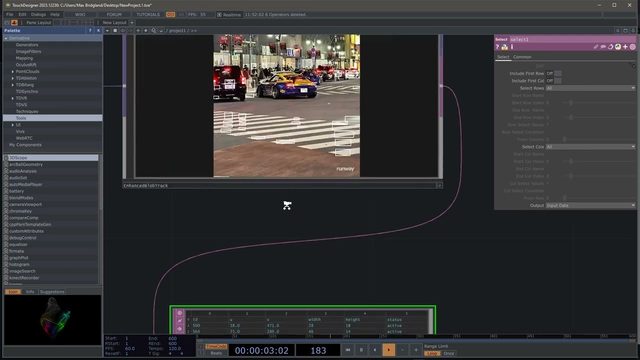The image size is (640, 360).
Task: Expand the TDAbleton folder arrow
Action: [x=13, y=78]
